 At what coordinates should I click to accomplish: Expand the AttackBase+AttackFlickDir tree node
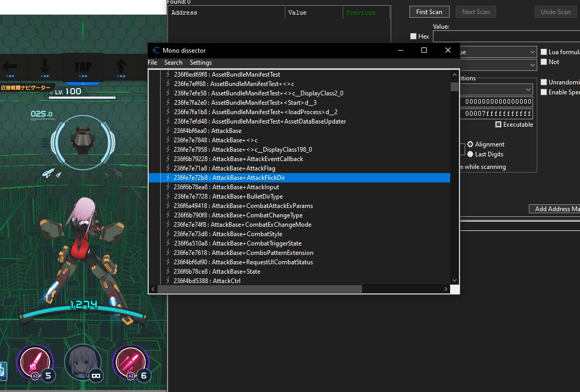[167, 178]
